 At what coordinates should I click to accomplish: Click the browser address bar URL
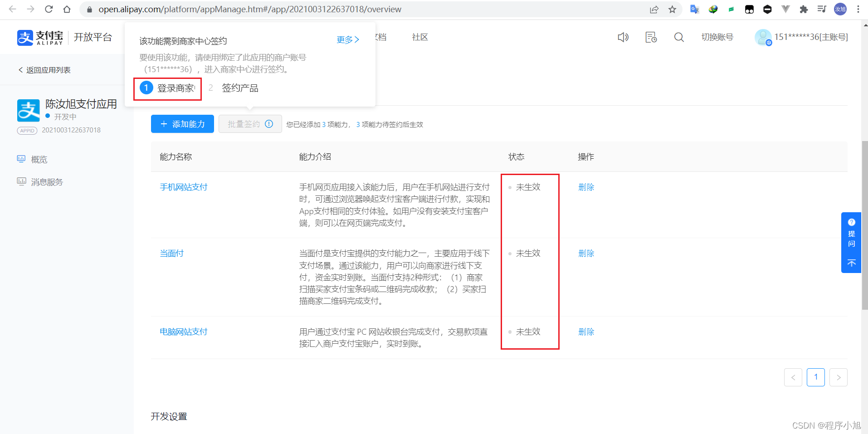click(x=250, y=9)
